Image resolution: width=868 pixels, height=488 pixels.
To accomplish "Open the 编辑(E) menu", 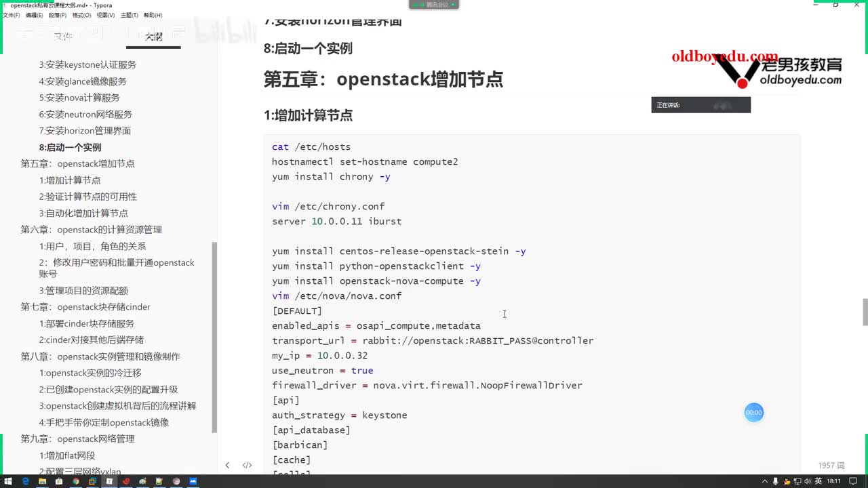I will point(34,15).
